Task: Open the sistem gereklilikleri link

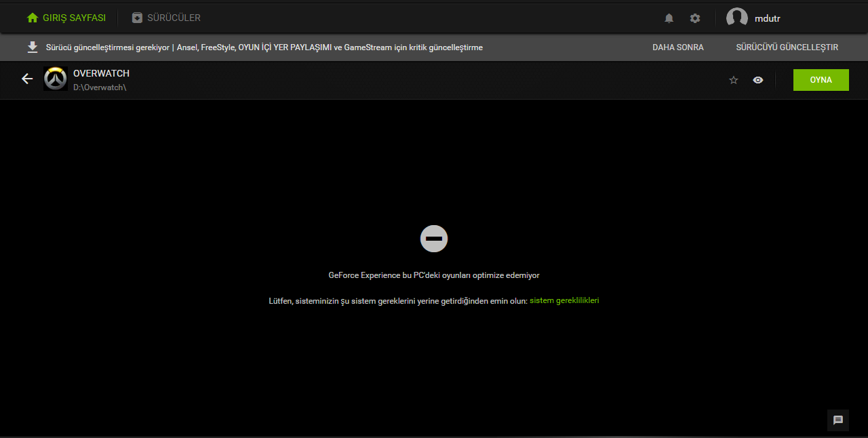Action: [x=564, y=300]
